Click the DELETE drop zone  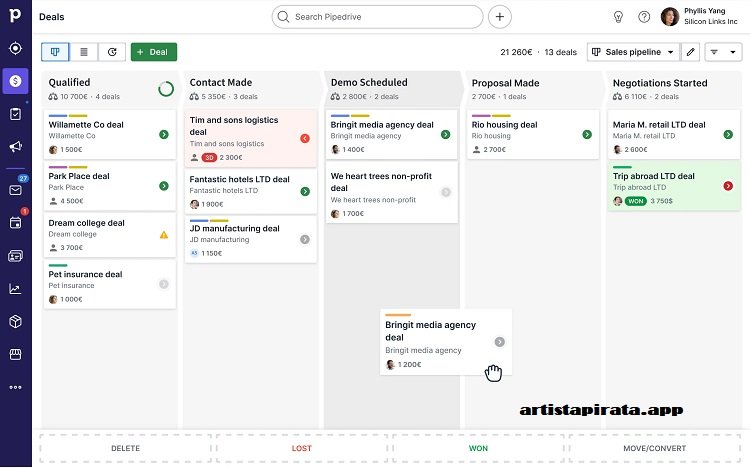[125, 448]
